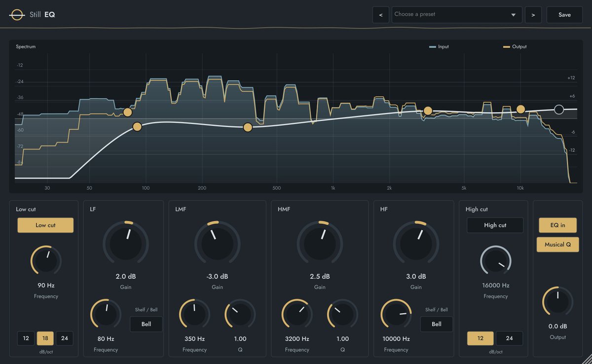Click the LMF gain knob
Image resolution: width=592 pixels, height=364 pixels.
217,243
